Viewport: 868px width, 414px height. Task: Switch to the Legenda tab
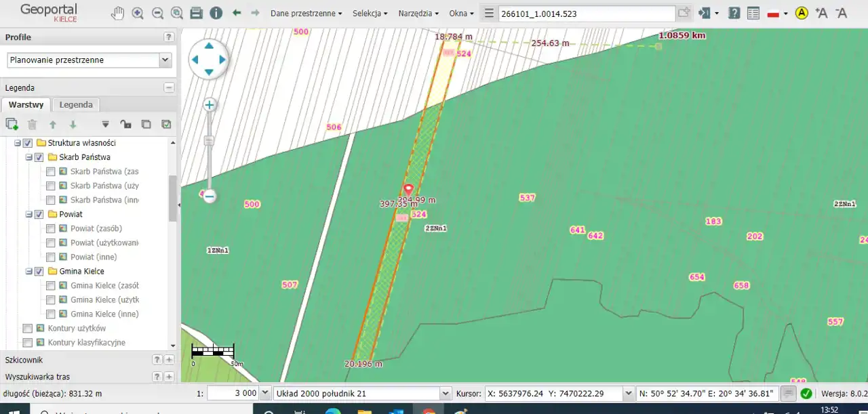pos(76,105)
